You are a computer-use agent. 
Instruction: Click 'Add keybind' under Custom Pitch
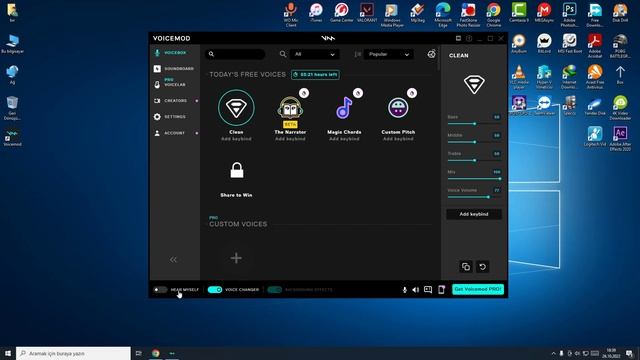pyautogui.click(x=398, y=139)
